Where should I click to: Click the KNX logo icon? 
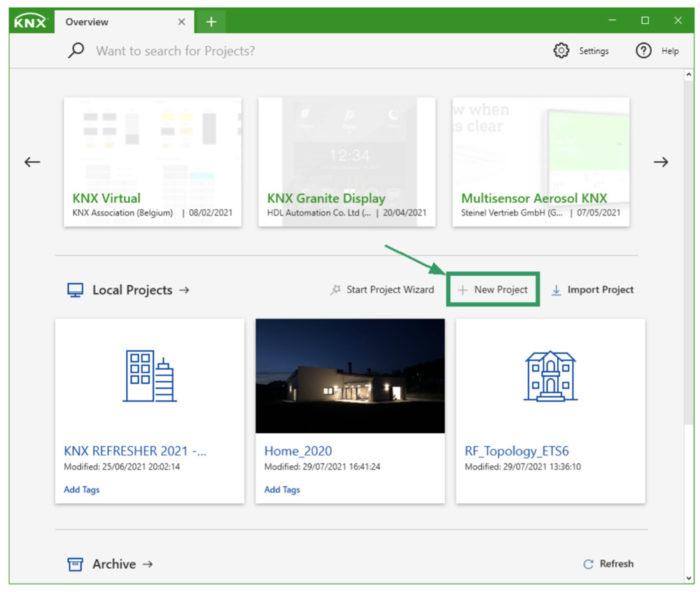[30, 21]
